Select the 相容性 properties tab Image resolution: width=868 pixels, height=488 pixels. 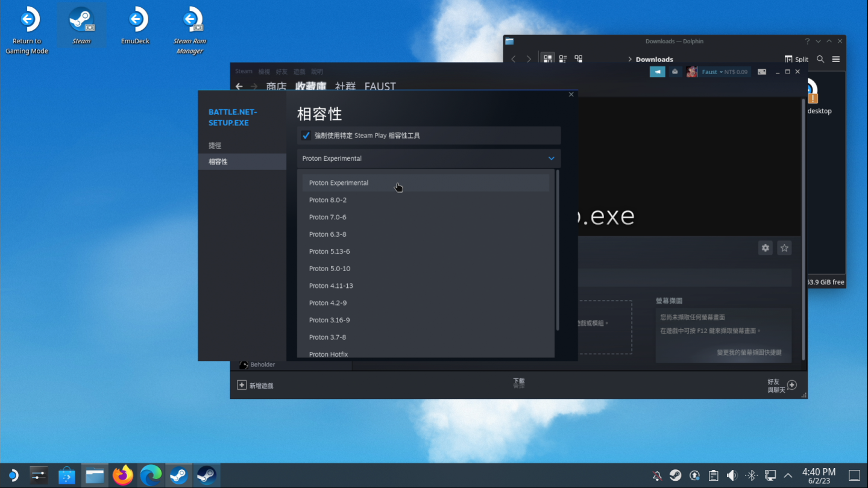pos(242,161)
